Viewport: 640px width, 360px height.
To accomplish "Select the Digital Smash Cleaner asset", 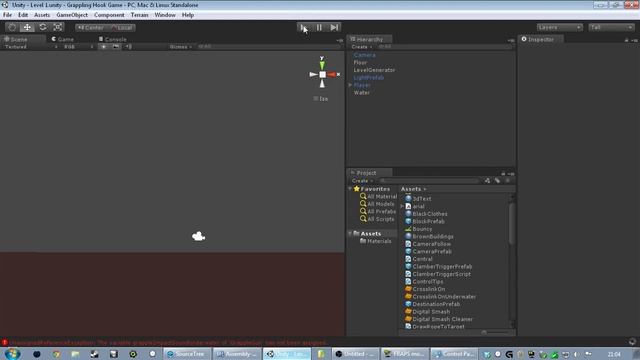I will (439, 319).
